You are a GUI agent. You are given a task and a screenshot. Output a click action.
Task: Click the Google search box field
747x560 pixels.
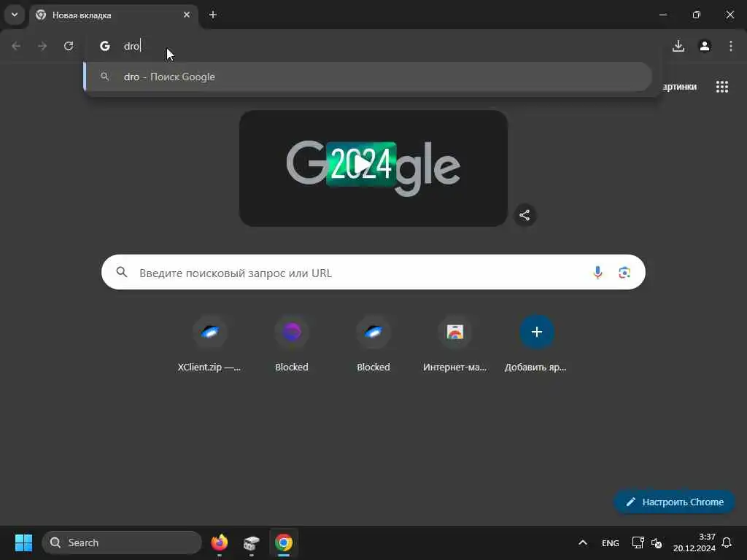[373, 273]
